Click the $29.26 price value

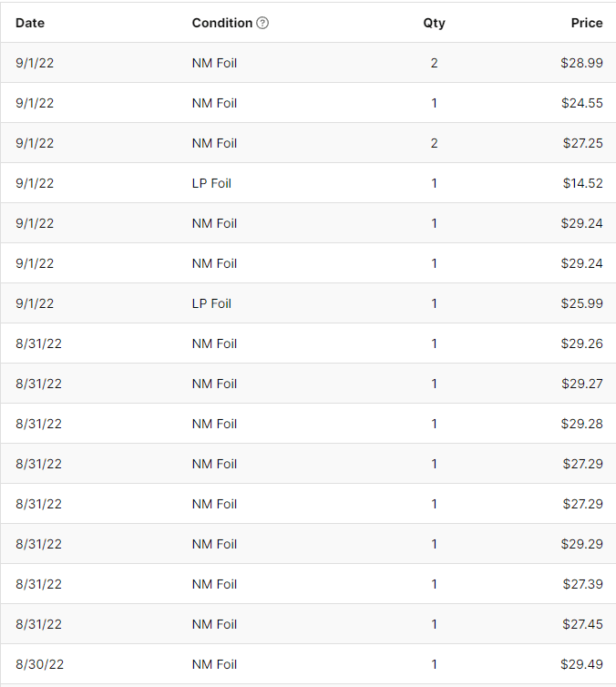pyautogui.click(x=581, y=343)
